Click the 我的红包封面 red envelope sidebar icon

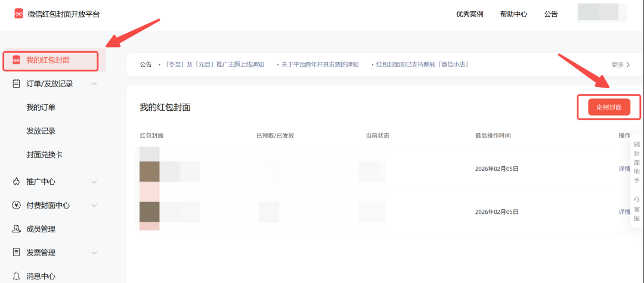(17, 60)
